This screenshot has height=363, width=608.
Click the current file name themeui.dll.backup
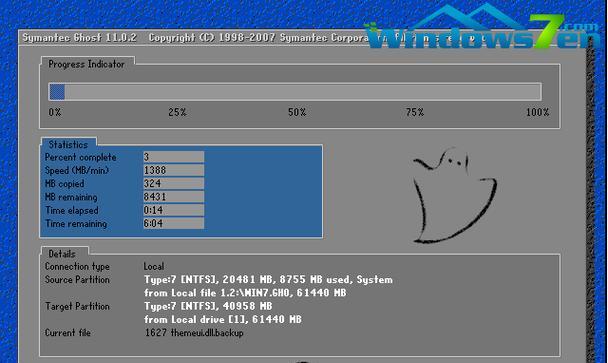207,333
